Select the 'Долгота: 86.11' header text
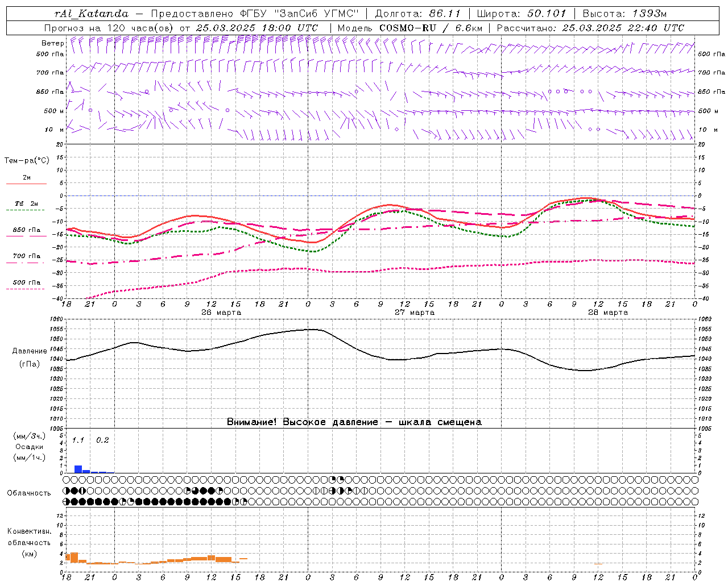The height and width of the screenshot is (582, 728). click(417, 14)
